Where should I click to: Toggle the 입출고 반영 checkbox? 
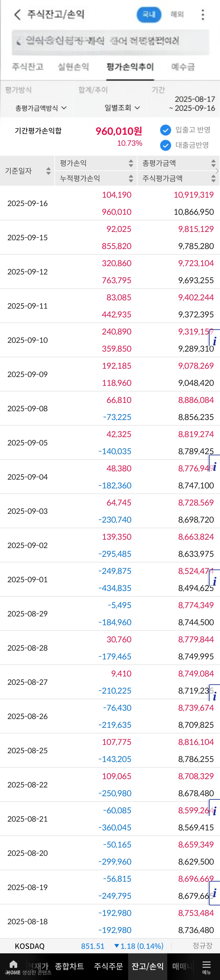[166, 130]
